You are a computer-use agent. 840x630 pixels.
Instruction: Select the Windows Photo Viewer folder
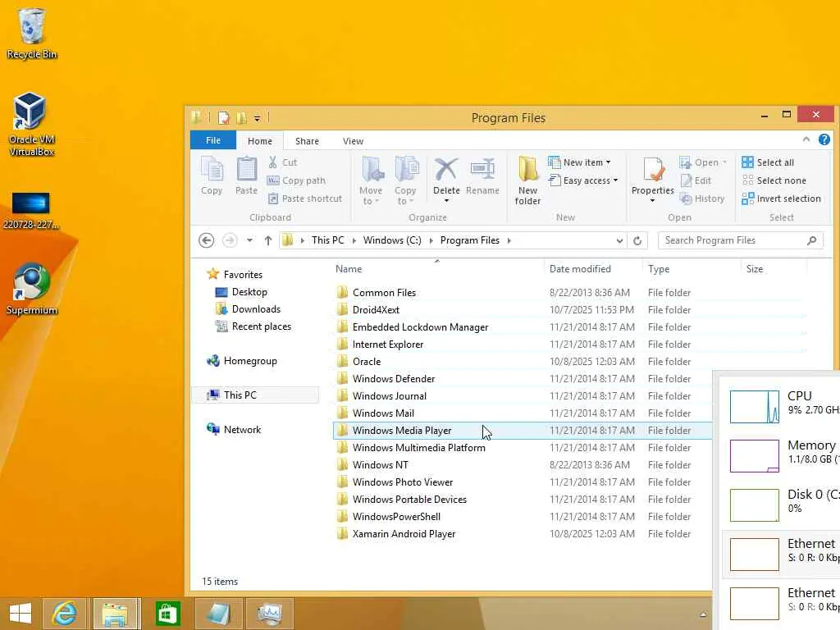pos(402,482)
